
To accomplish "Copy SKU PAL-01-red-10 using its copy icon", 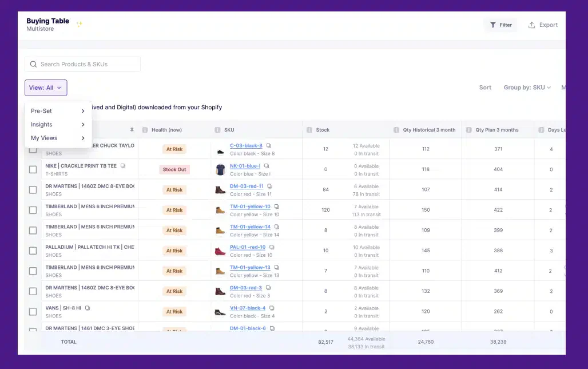I will [x=272, y=247].
